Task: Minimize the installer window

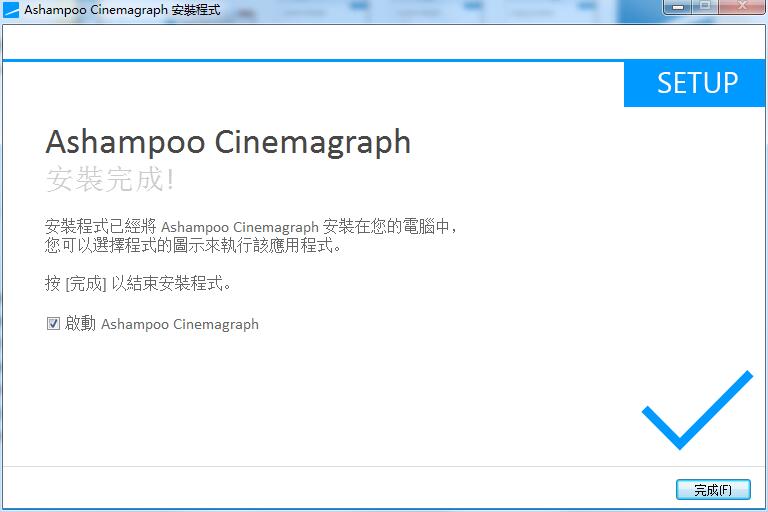Action: point(677,7)
